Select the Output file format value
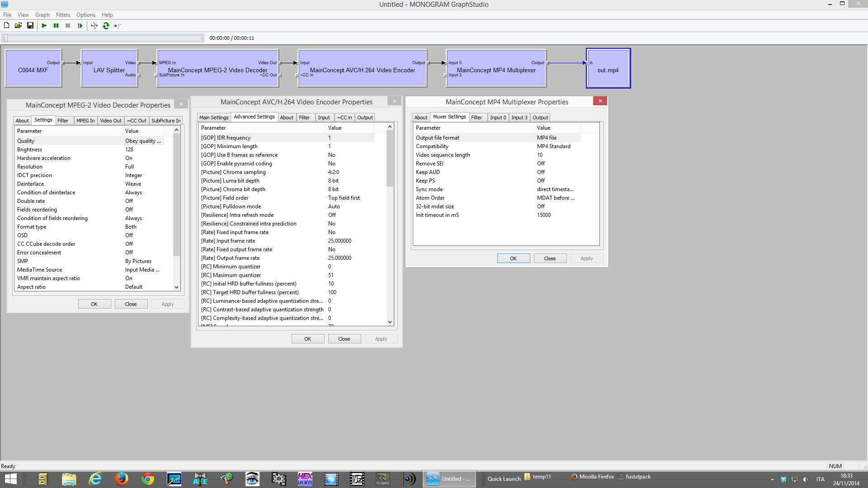Screen dimensions: 868x488 [x=547, y=138]
